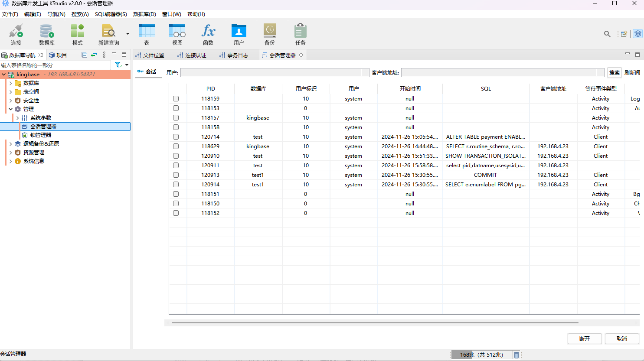Click the horizontal scrollbar under the session table
Image resolution: width=644 pixels, height=361 pixels.
tap(375, 323)
